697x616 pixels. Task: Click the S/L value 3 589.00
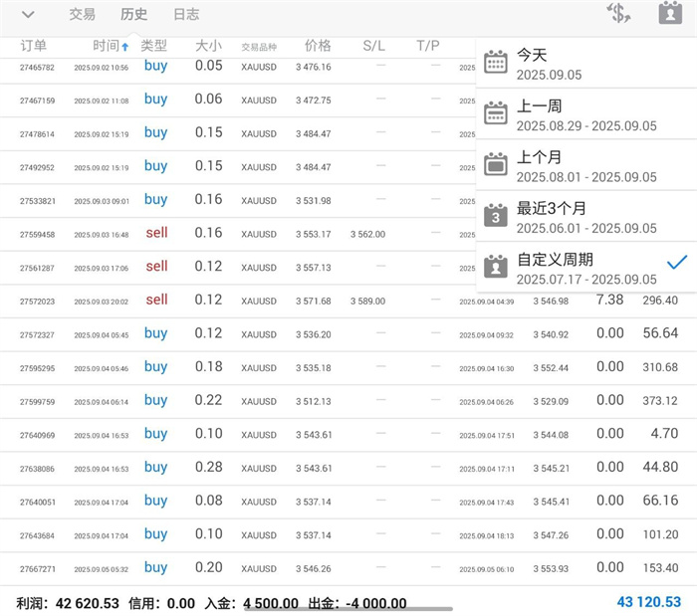click(x=367, y=302)
